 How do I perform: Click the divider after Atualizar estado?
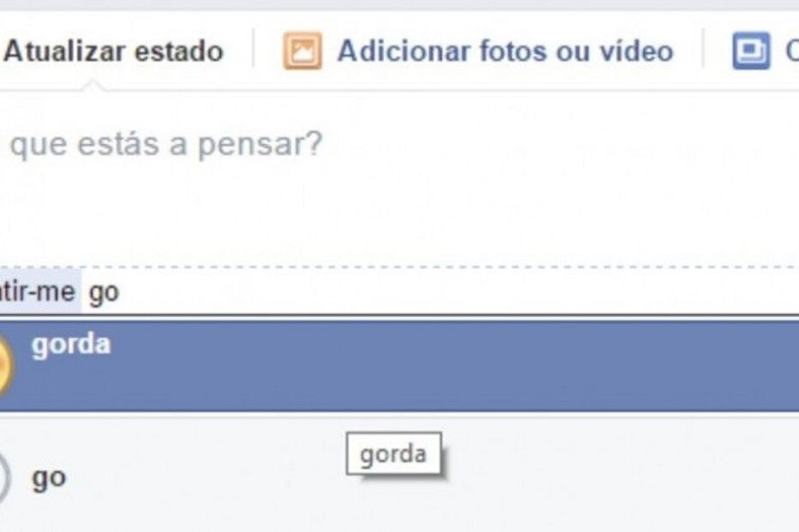pos(253,49)
